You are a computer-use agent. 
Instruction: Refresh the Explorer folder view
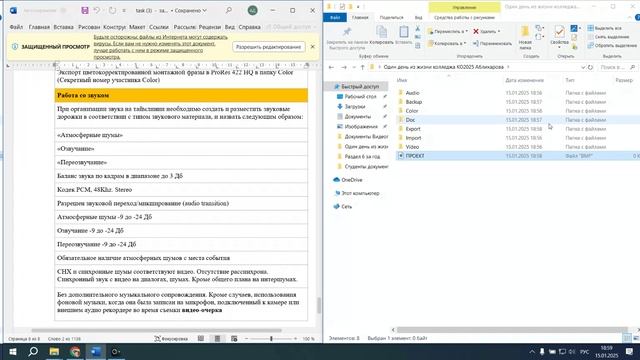[591, 67]
